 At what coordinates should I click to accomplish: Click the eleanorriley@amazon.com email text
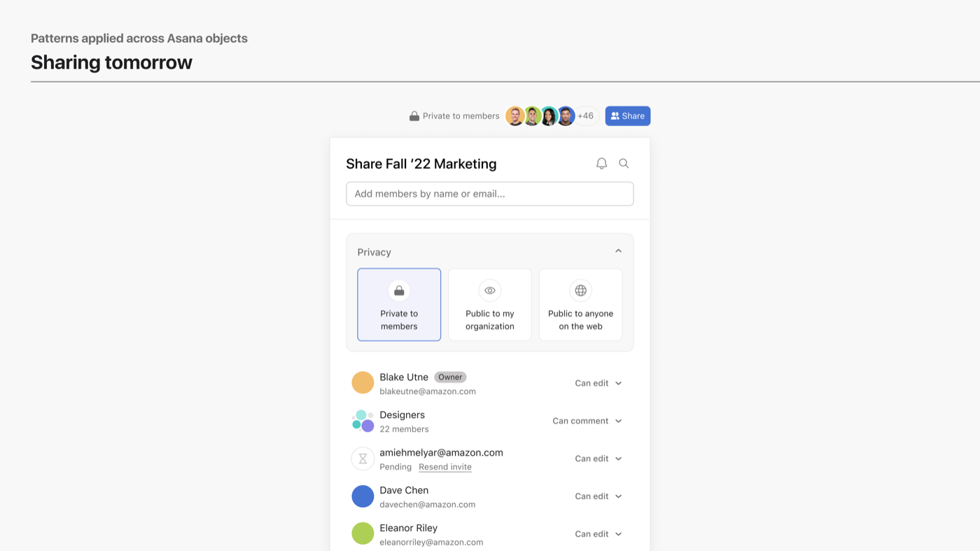pos(431,543)
